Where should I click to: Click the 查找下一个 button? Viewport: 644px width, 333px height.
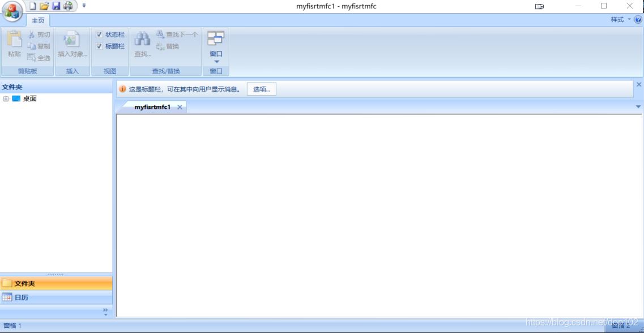click(177, 35)
